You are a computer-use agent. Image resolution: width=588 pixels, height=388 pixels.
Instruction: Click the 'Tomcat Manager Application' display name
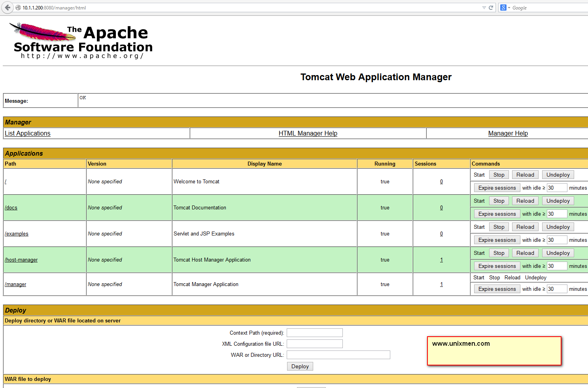pos(206,284)
